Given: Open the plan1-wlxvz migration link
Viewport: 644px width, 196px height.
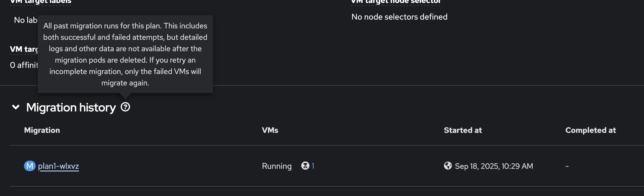Looking at the screenshot, I should [58, 166].
